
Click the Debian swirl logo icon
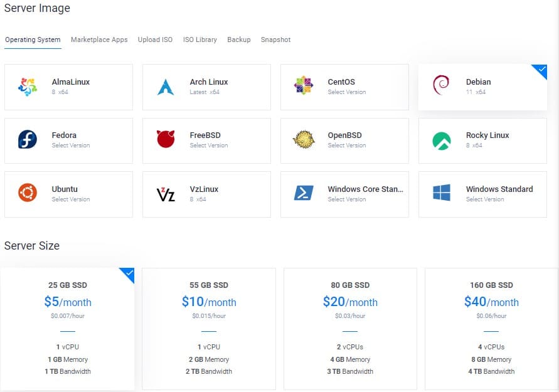441,85
